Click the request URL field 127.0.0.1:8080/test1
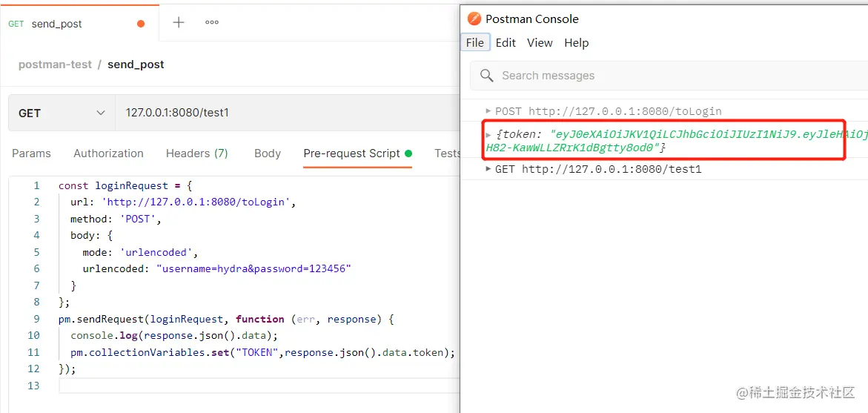This screenshot has height=413, width=868. click(x=287, y=113)
